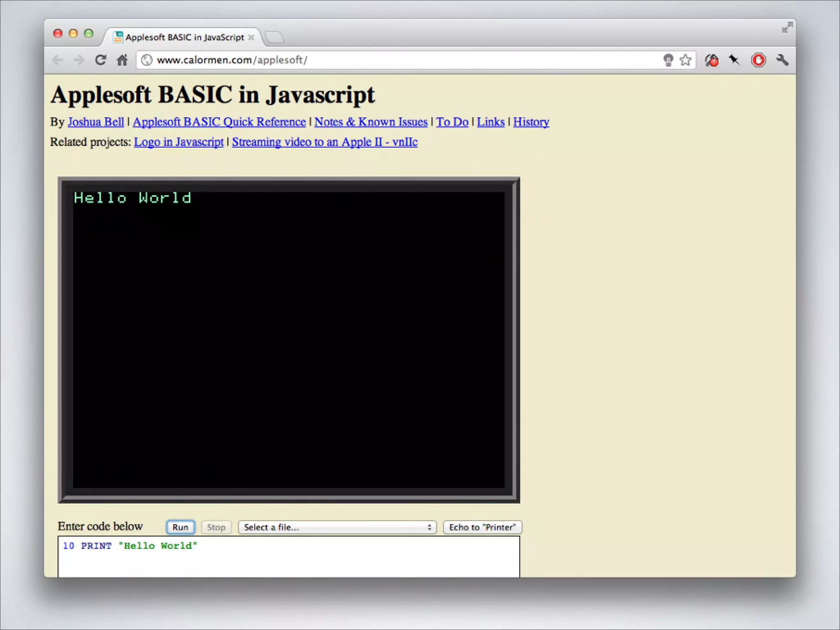Select the Applesoft BASIC in JavaScript tab

tap(185, 37)
